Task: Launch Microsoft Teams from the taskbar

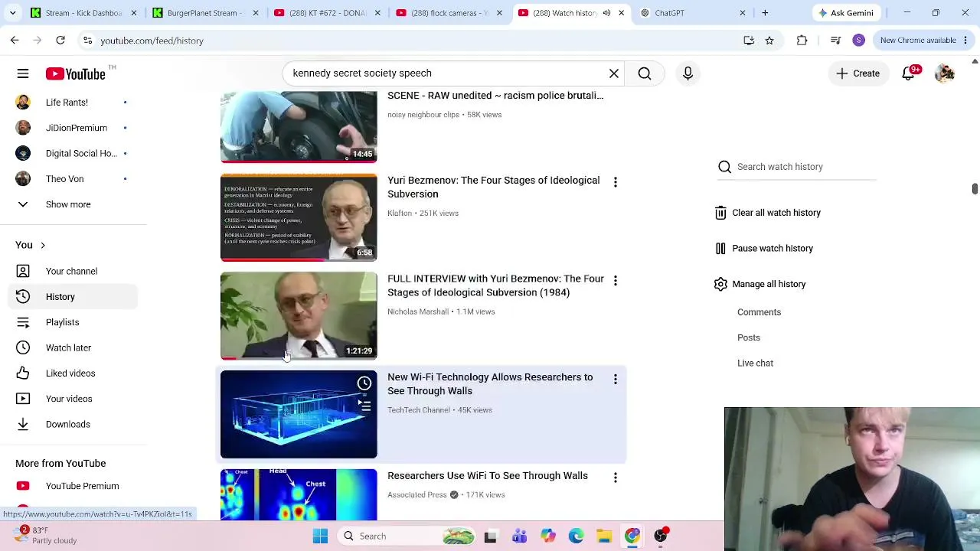Action: click(x=519, y=536)
